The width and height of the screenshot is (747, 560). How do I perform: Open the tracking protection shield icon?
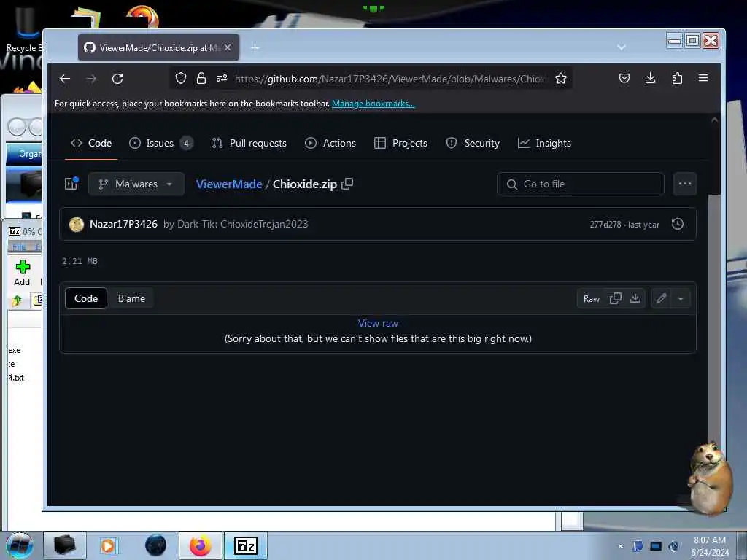tap(181, 78)
